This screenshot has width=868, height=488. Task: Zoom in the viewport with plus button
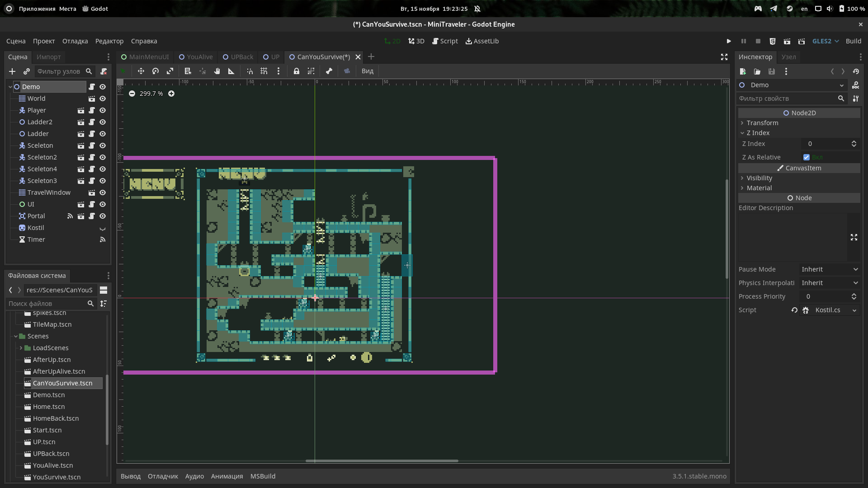pyautogui.click(x=171, y=94)
